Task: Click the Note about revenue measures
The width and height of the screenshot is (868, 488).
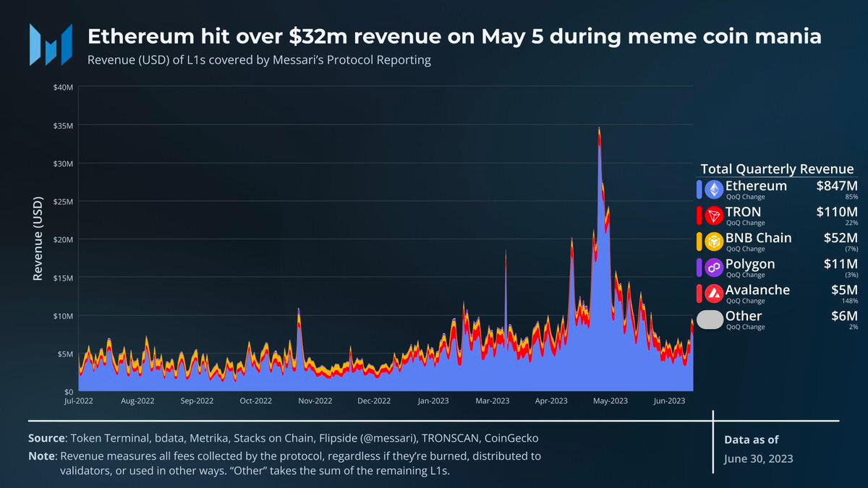Action: [284, 463]
